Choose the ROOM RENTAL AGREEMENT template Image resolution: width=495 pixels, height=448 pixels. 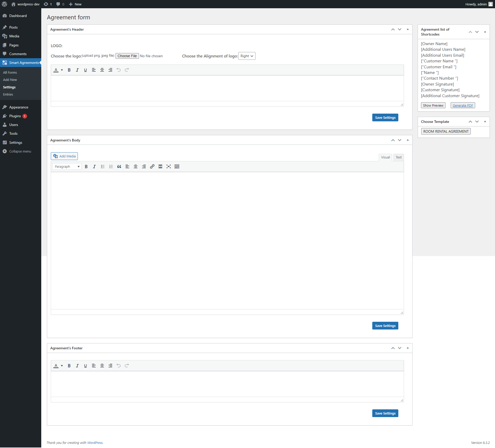(x=446, y=131)
